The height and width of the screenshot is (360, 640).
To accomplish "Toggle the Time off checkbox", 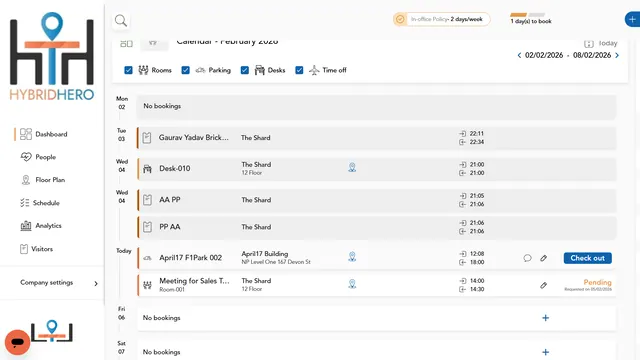I will (299, 70).
